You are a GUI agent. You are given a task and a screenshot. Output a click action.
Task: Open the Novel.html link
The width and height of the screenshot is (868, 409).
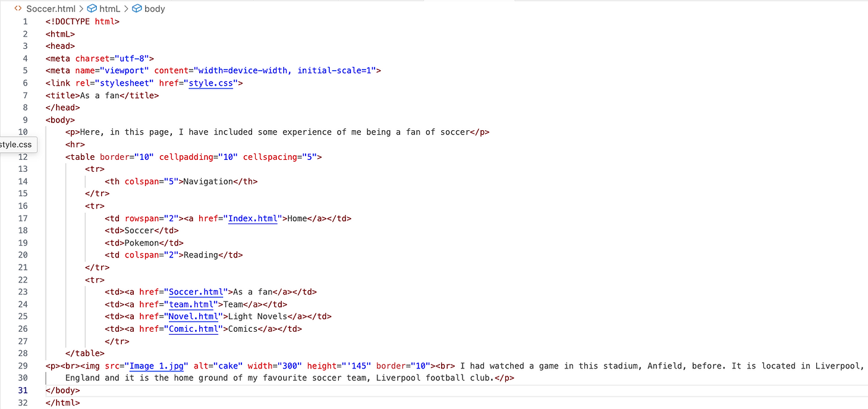coord(194,316)
